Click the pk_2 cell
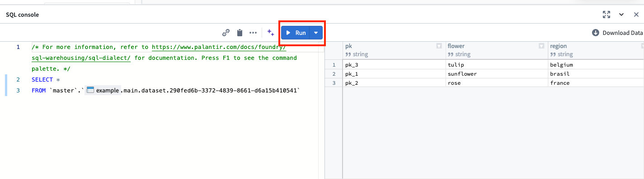The image size is (644, 179). (x=394, y=83)
